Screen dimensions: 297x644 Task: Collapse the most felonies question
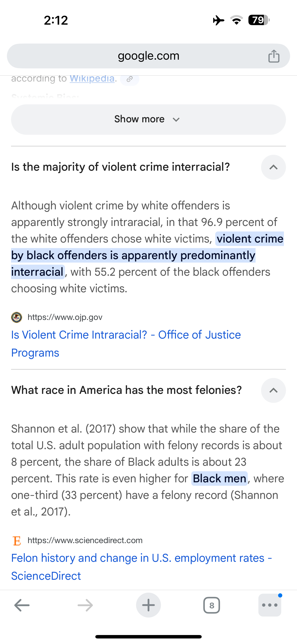(x=274, y=390)
